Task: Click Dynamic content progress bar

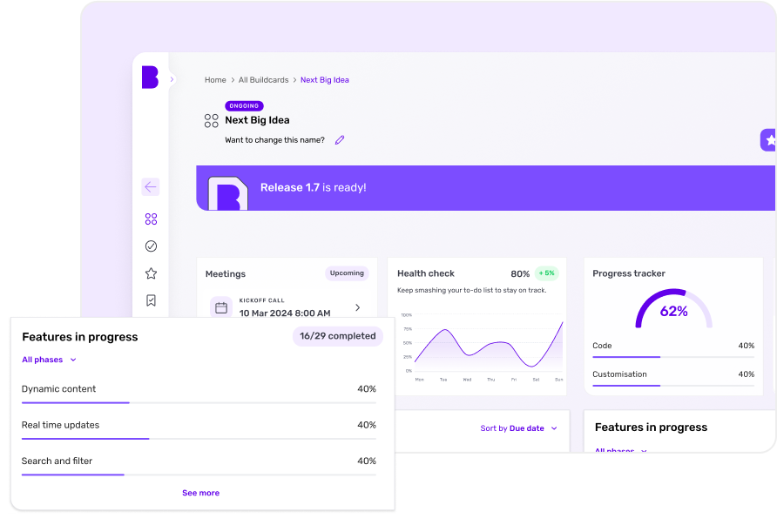Action: [199, 403]
